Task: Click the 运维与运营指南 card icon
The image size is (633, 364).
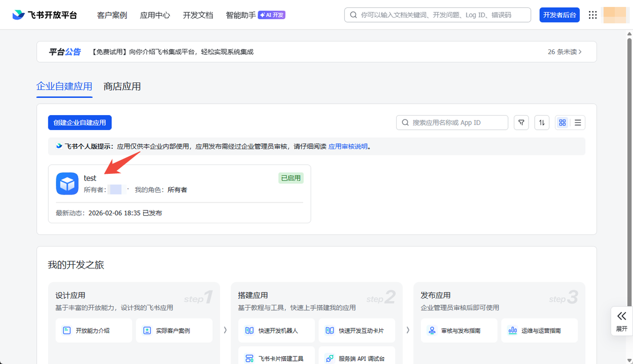Action: point(512,330)
